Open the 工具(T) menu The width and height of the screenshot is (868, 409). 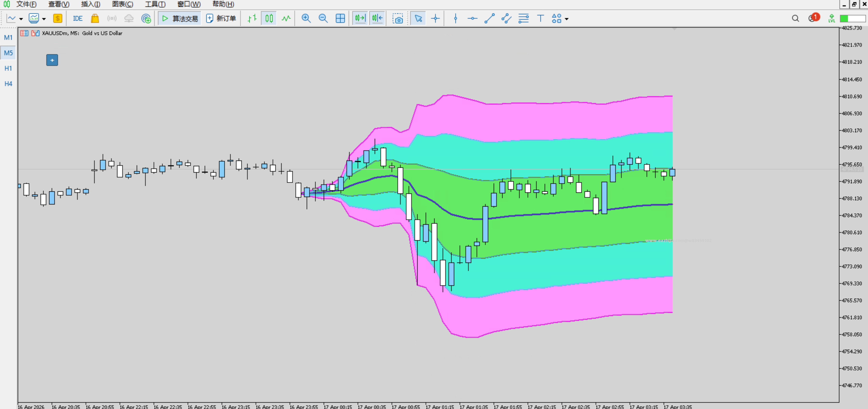click(155, 4)
